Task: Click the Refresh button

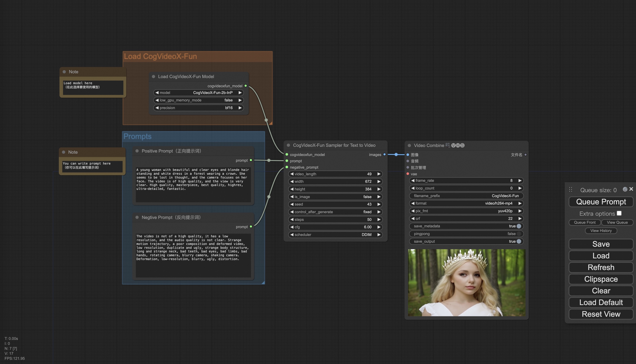Action: (601, 268)
